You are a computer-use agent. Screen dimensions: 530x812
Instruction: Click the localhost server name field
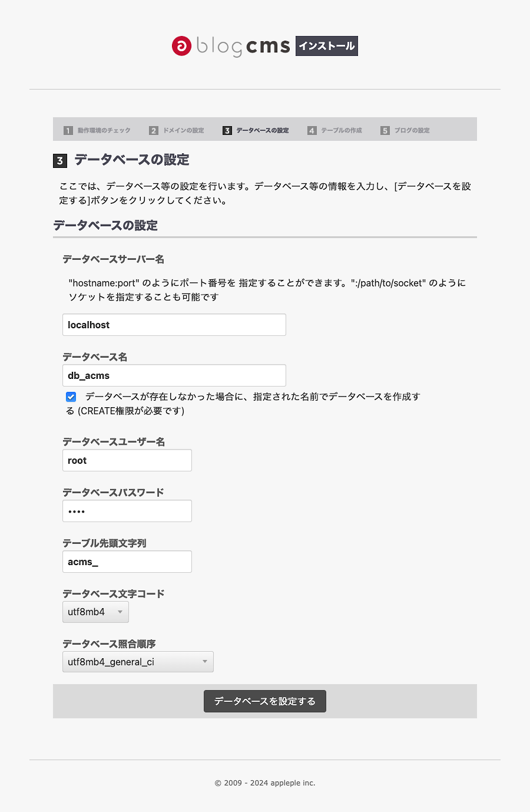[x=174, y=325]
